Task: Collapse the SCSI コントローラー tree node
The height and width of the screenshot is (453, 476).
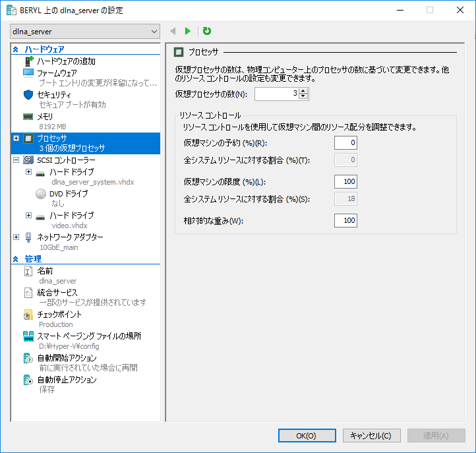Action: pos(16,160)
